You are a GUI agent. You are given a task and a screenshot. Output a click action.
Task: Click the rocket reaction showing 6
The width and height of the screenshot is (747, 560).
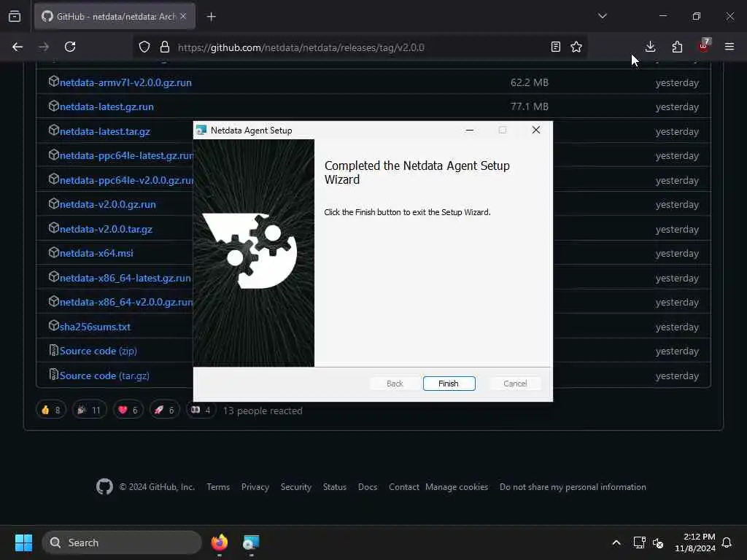point(164,410)
